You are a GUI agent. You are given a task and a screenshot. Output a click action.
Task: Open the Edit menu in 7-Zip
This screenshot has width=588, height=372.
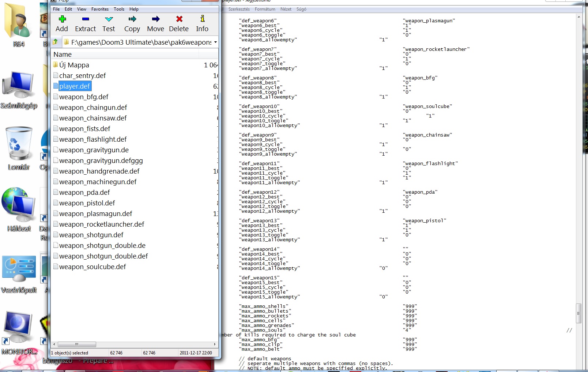tap(68, 9)
